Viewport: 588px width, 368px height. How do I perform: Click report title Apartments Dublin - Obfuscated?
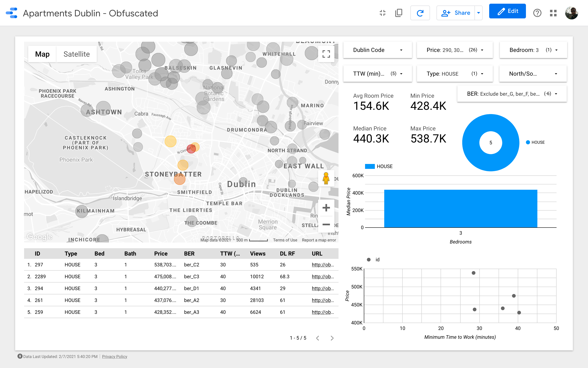point(90,13)
